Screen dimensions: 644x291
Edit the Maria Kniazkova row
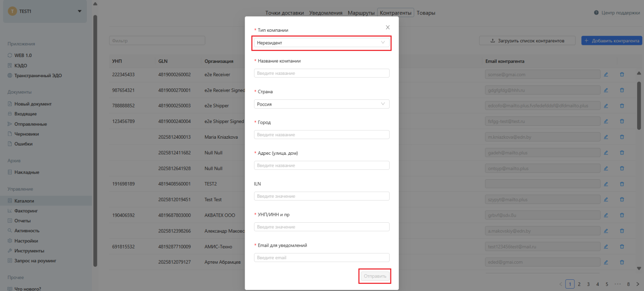point(606,137)
